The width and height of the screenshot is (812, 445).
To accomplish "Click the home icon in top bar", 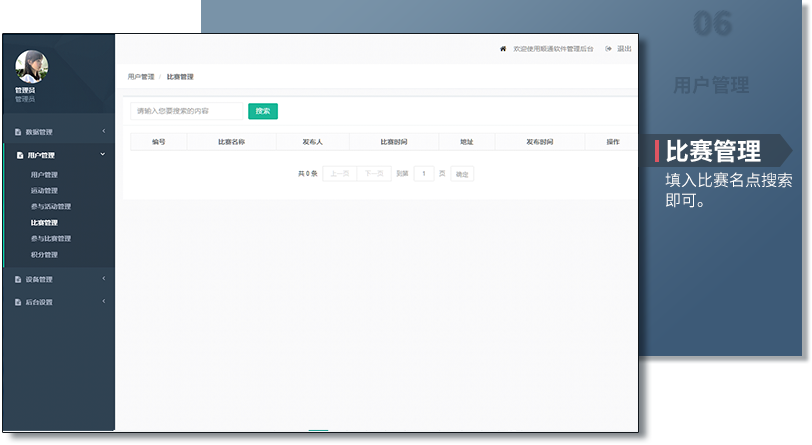I will 503,49.
